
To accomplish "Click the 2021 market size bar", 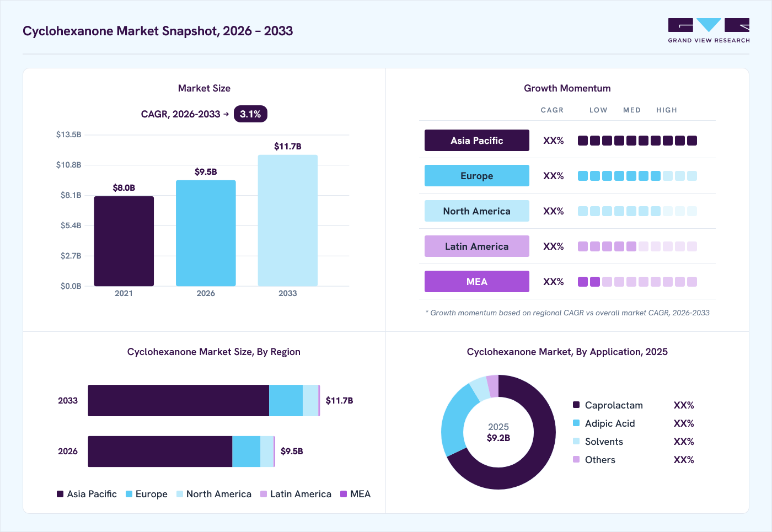I will pyautogui.click(x=124, y=241).
